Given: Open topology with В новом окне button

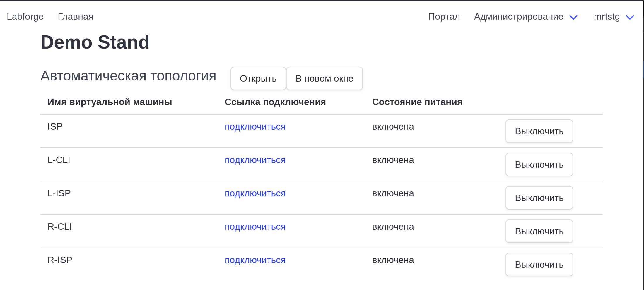Looking at the screenshot, I should 324,78.
